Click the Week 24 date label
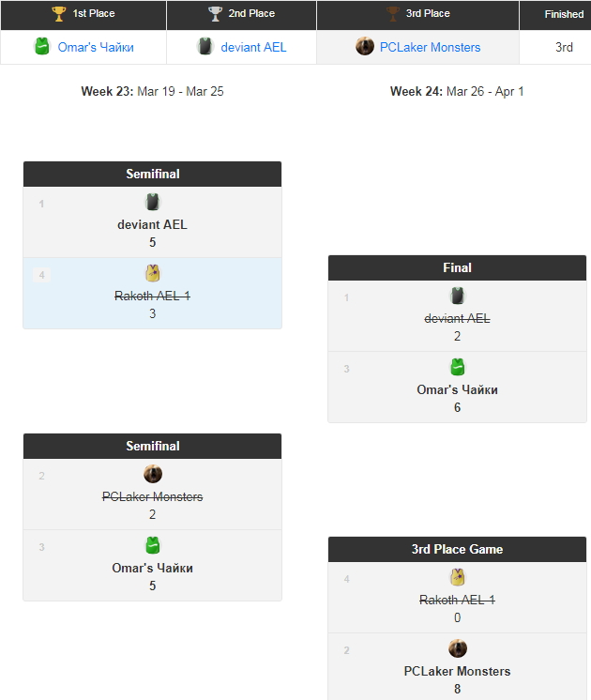 457,91
